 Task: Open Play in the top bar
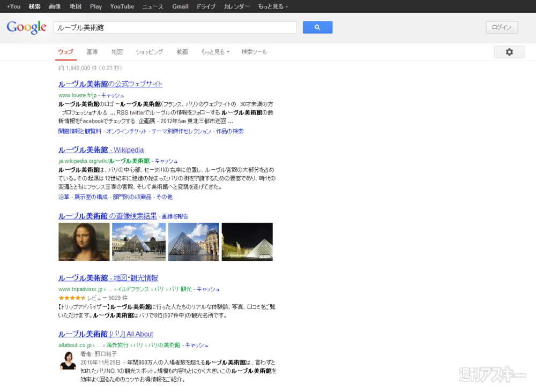(96, 6)
